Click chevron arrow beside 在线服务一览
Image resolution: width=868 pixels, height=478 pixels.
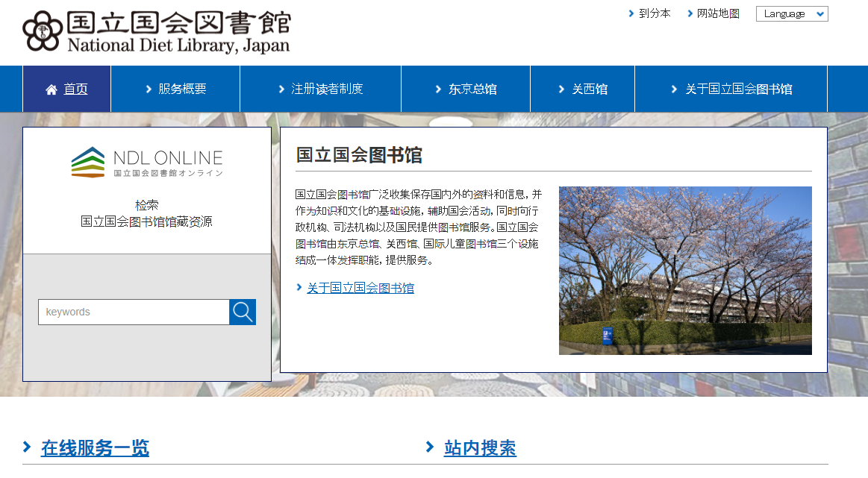[27, 447]
